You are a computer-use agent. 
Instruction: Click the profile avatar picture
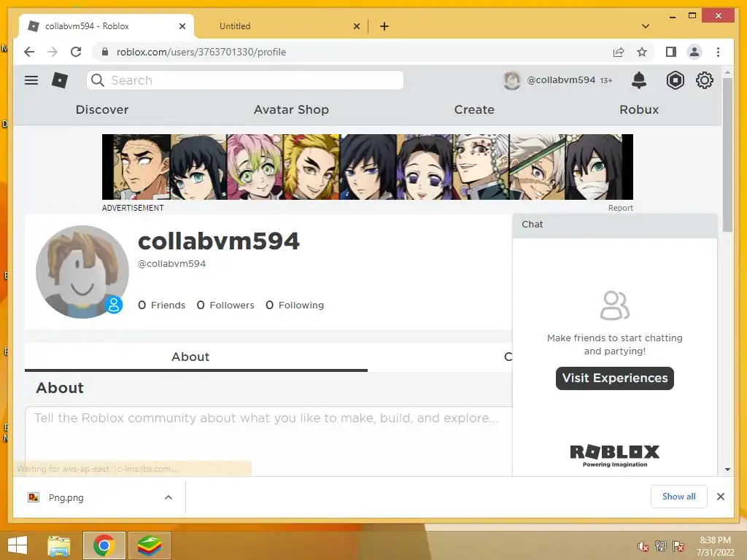click(x=82, y=271)
